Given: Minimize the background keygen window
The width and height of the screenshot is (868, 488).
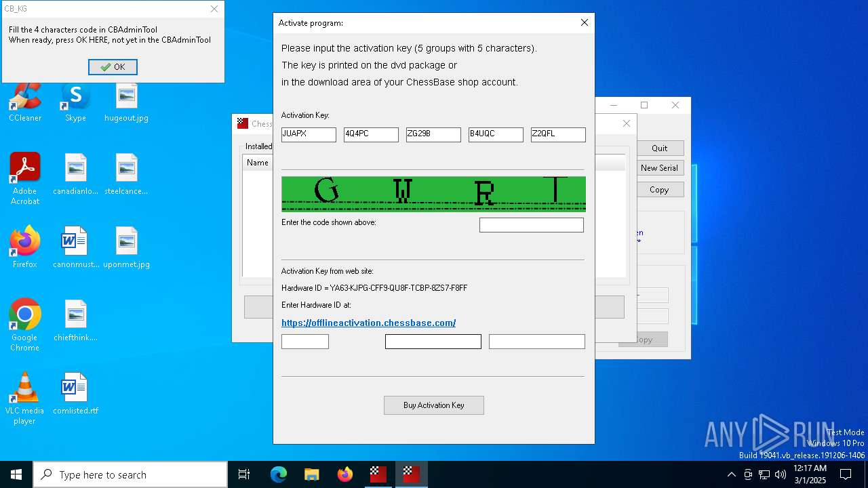Looking at the screenshot, I should [614, 105].
